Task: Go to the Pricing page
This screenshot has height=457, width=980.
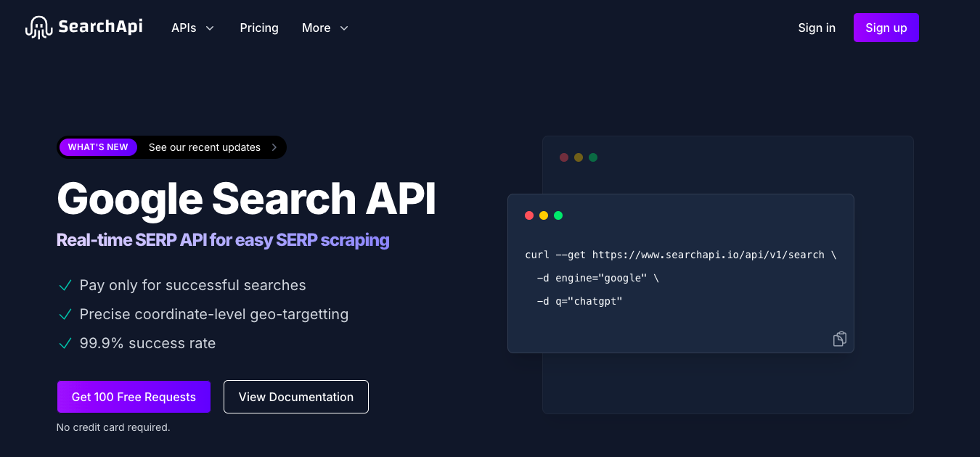Action: pyautogui.click(x=259, y=28)
